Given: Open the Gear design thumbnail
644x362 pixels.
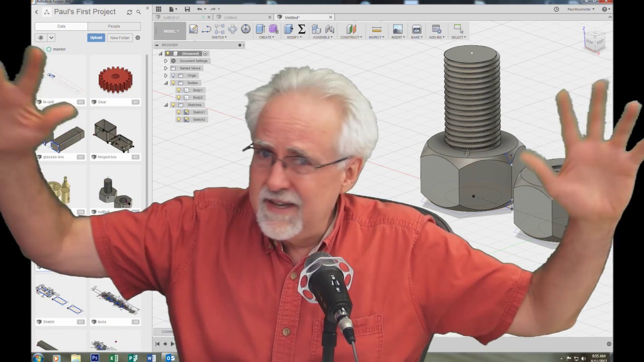Looking at the screenshot, I should point(115,79).
